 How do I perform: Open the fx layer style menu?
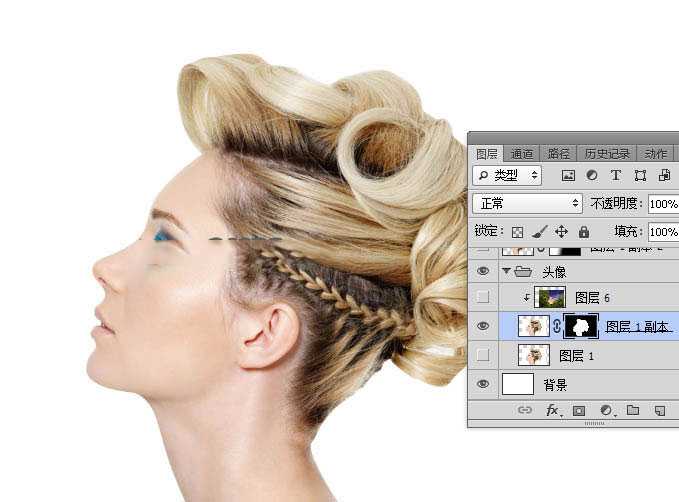552,410
